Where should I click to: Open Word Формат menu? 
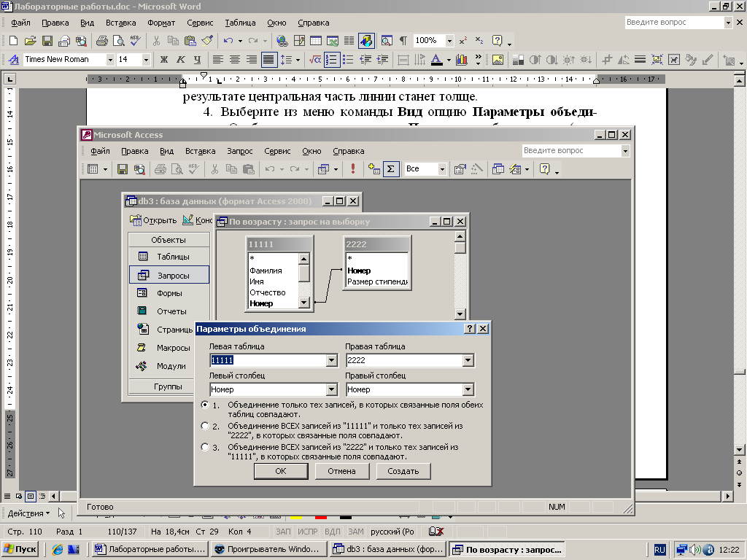click(x=161, y=23)
